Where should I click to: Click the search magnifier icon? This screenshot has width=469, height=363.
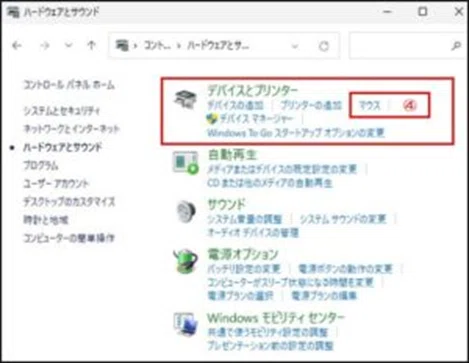pos(456,46)
